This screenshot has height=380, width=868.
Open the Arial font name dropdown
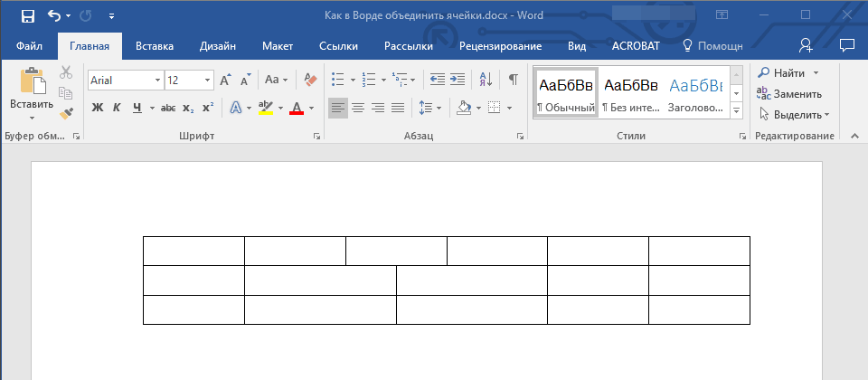pos(157,80)
